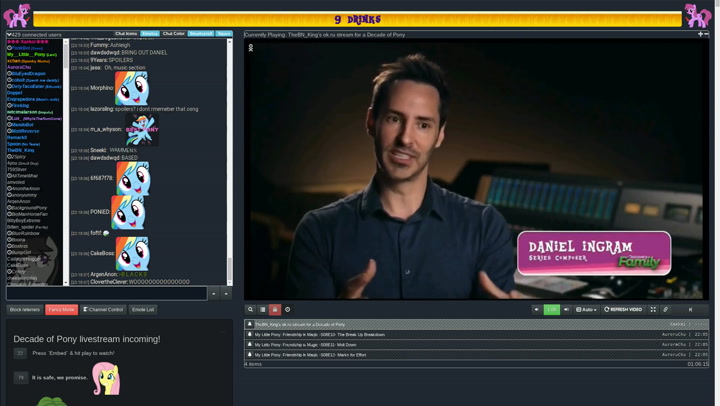Viewport: 720px width, 406px height.
Task: Select the Chat Icons tab
Action: click(x=126, y=34)
